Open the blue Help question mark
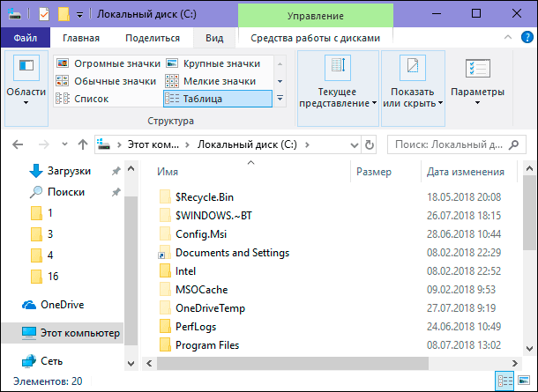This screenshot has height=392, width=538. pyautogui.click(x=527, y=37)
